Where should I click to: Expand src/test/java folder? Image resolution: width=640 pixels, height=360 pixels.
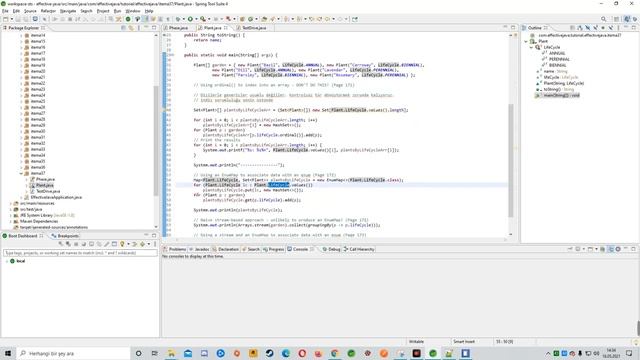pyautogui.click(x=11, y=209)
